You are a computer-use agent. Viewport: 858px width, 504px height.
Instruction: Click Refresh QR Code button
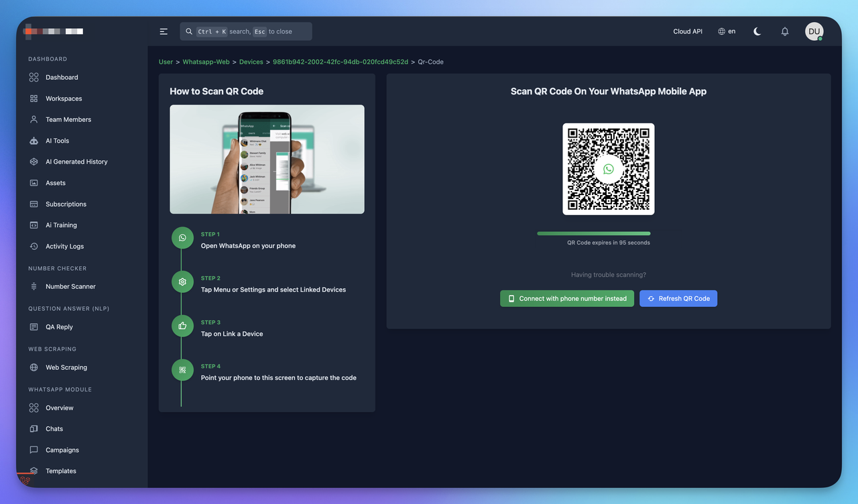(678, 298)
